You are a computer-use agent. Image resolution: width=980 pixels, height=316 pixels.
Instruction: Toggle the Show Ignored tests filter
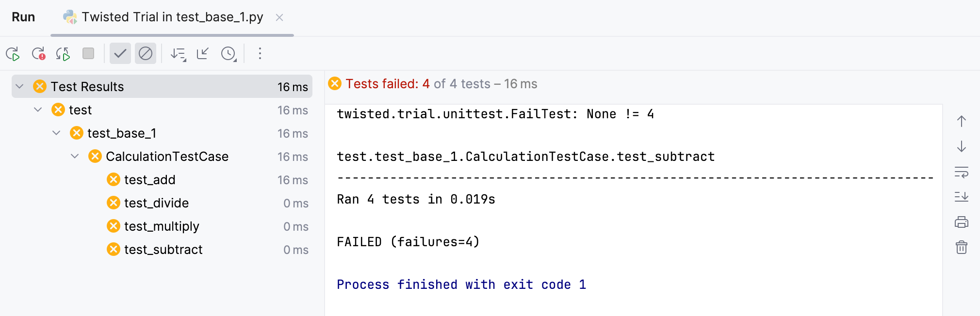[x=146, y=53]
